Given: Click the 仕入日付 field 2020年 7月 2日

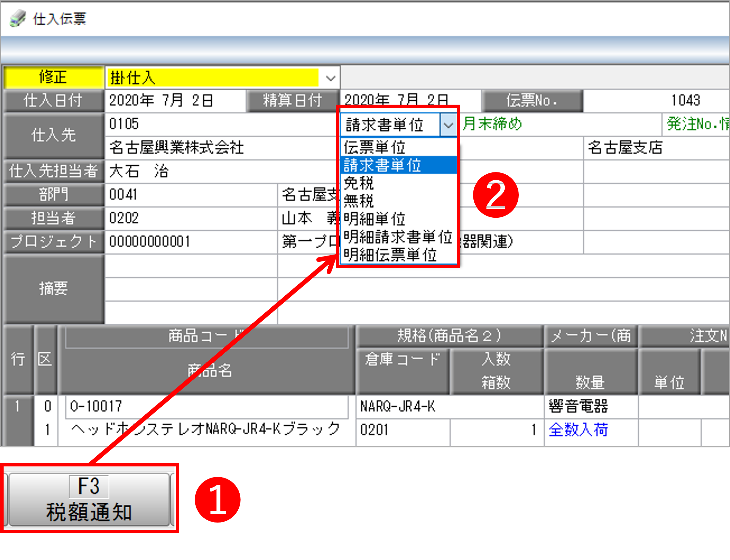Looking at the screenshot, I should coord(175,100).
